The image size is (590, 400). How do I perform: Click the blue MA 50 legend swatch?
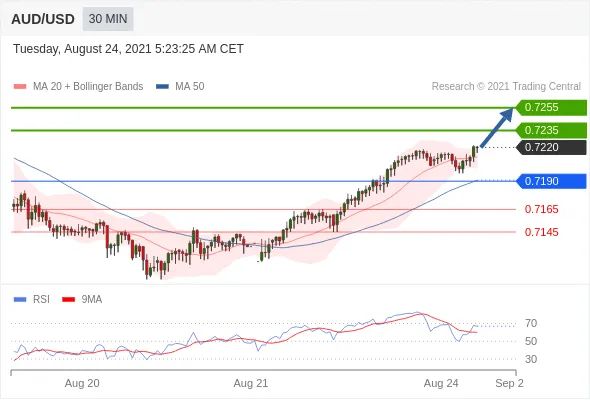point(162,87)
